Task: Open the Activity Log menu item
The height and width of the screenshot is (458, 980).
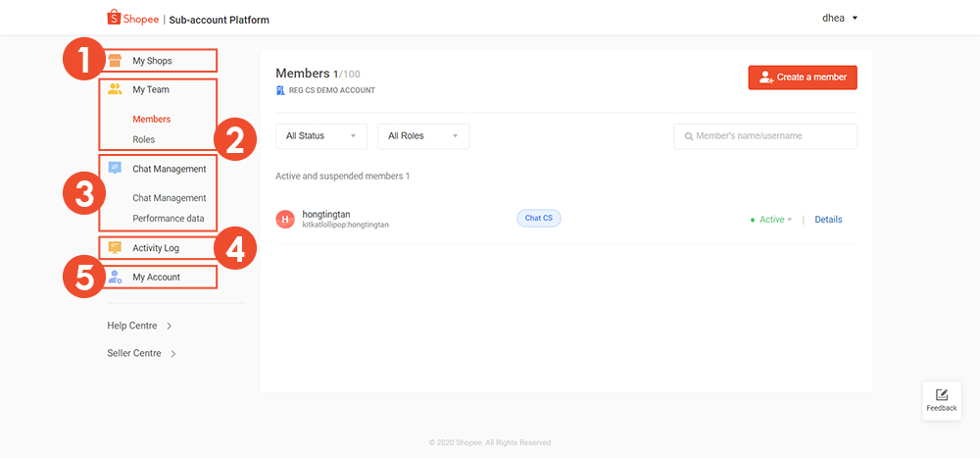Action: point(158,248)
